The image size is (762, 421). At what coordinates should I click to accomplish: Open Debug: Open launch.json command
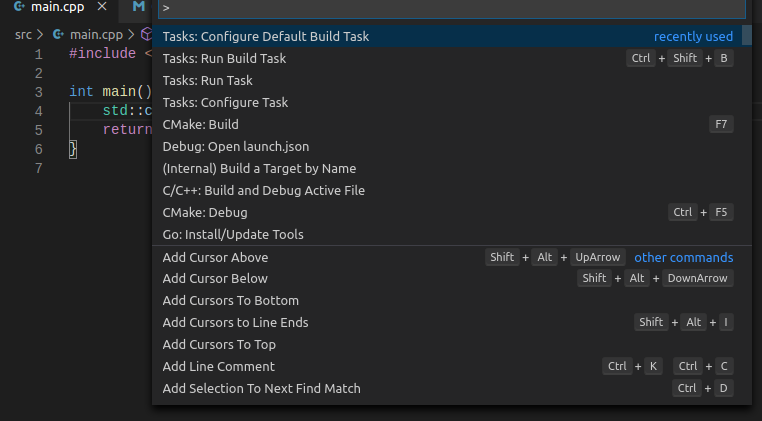(235, 146)
